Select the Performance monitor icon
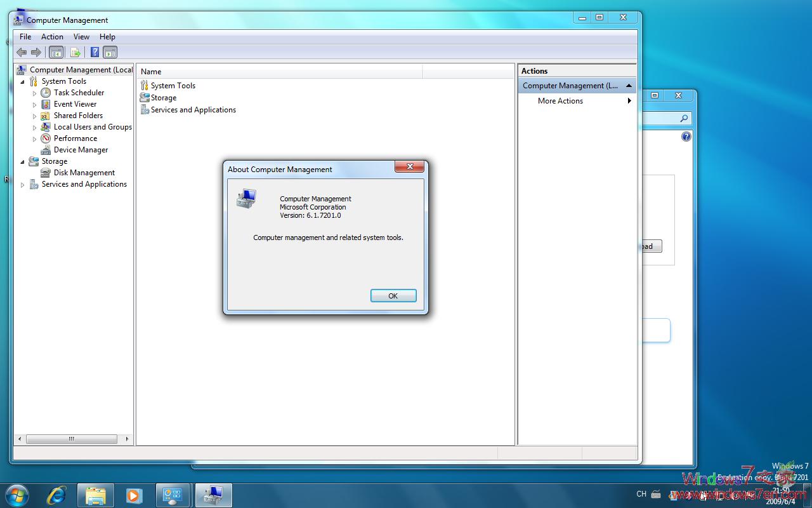Image resolution: width=812 pixels, height=508 pixels. (46, 138)
